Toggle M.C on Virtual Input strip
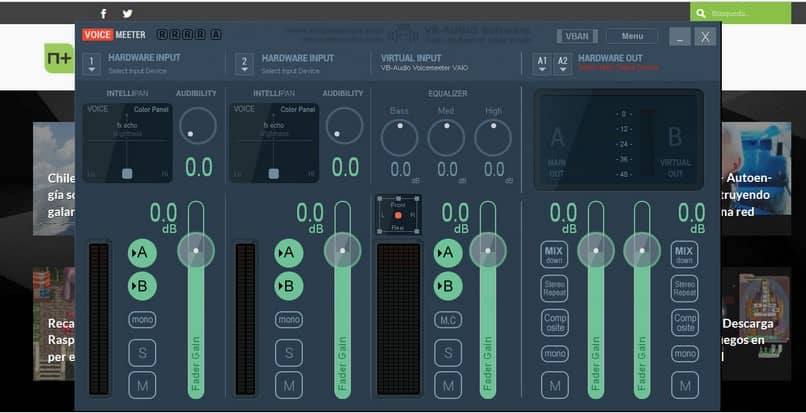The height and width of the screenshot is (413, 806). point(448,320)
